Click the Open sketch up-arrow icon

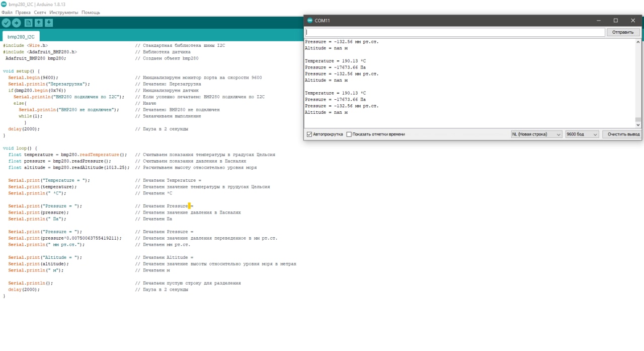tap(39, 23)
